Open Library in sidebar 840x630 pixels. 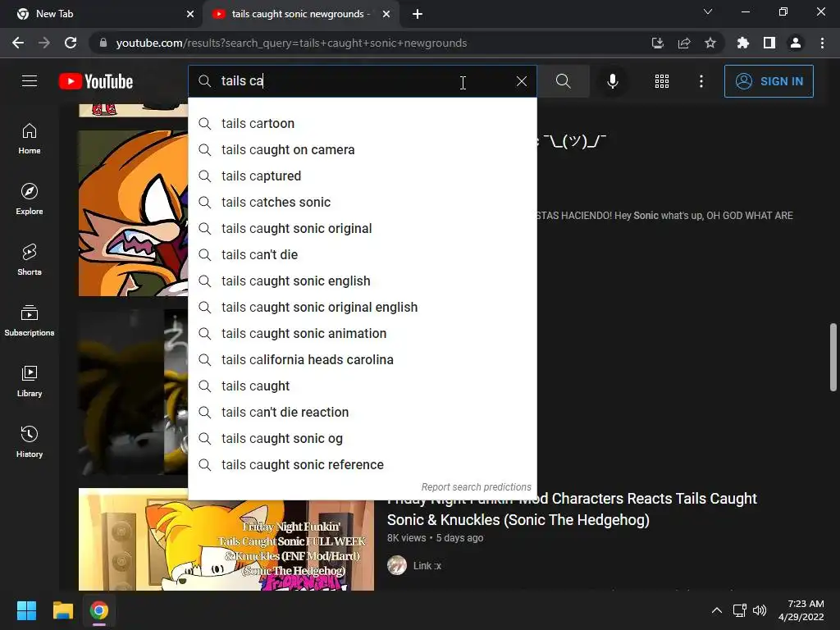[30, 381]
